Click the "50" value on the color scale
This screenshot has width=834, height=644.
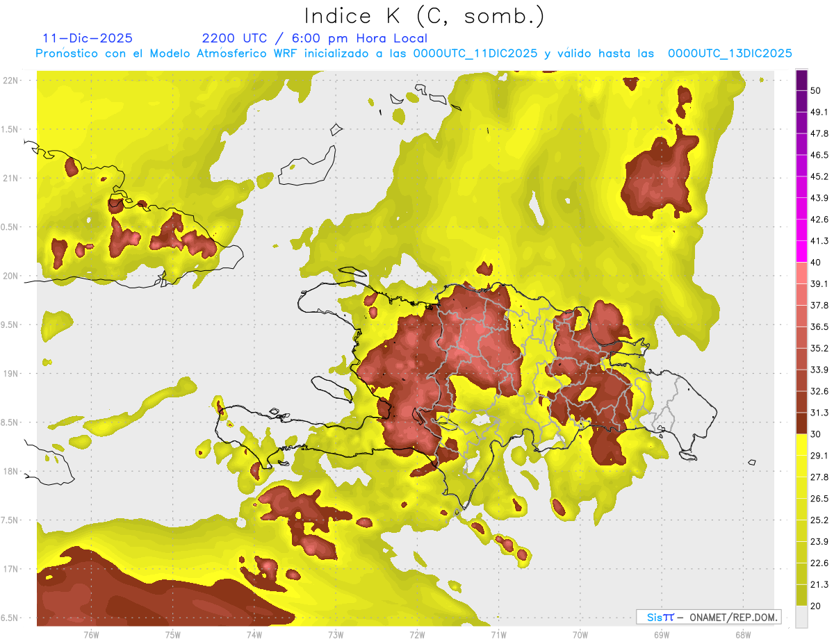816,91
